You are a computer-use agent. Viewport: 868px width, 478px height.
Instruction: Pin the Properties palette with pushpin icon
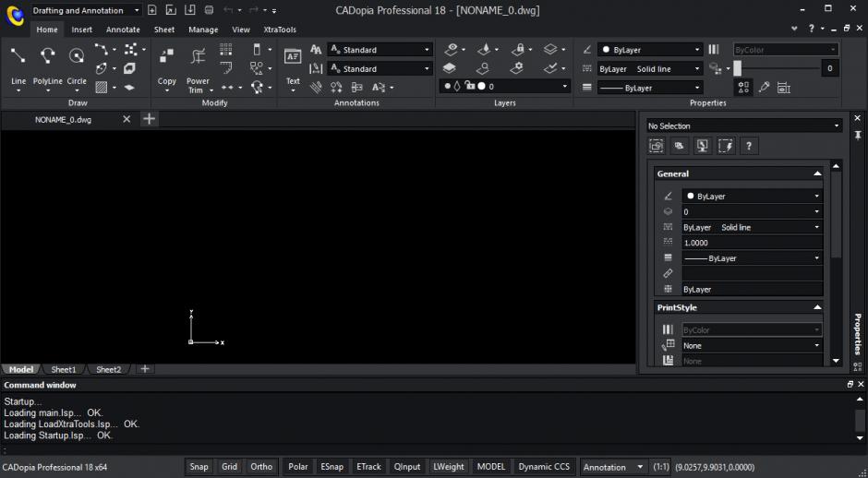pyautogui.click(x=858, y=135)
